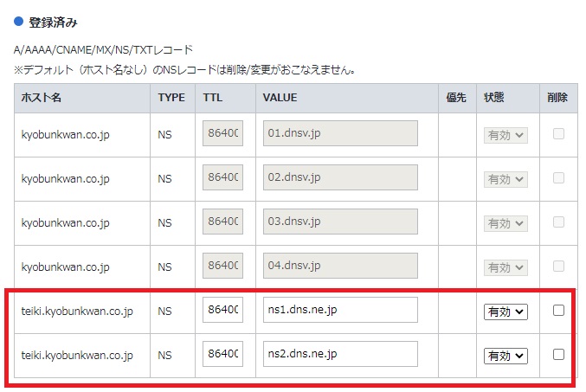
Task: Select the TTL field in ns2.dns.ne.jp row
Action: (222, 354)
